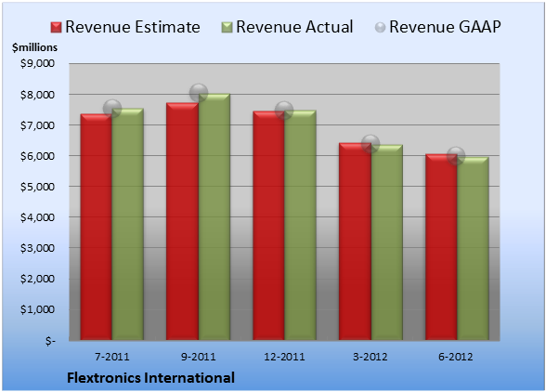Select the green actual bar for 3-2012

coord(387,242)
